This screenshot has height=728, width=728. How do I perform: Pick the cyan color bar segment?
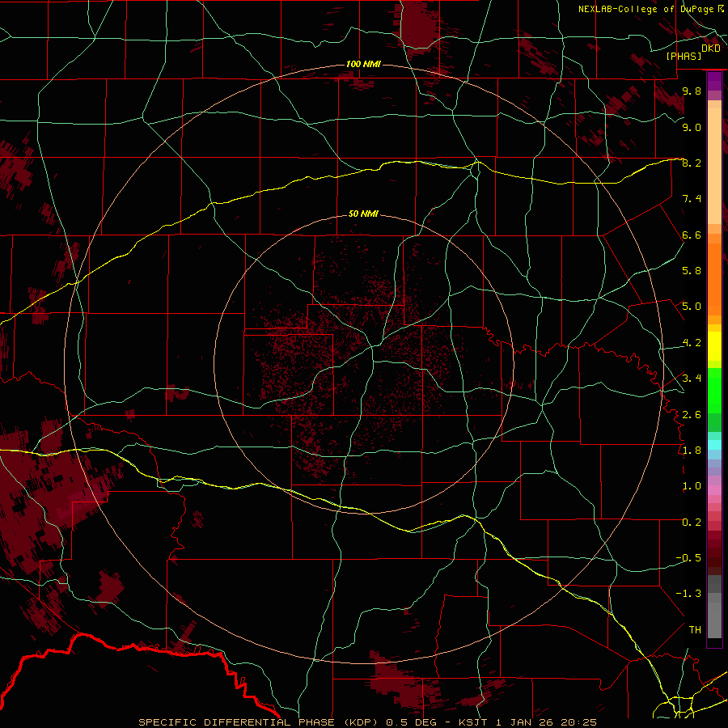tap(714, 445)
